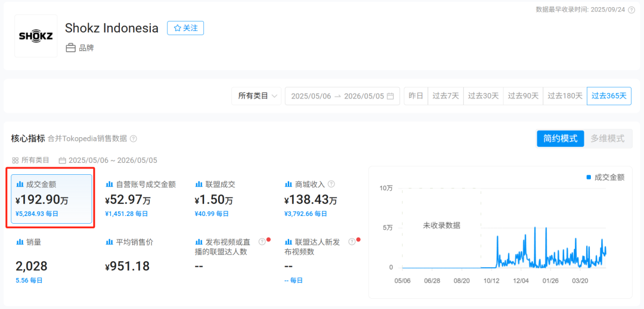Select the 过去180天 time range tab
This screenshot has width=644, height=309.
(x=565, y=96)
